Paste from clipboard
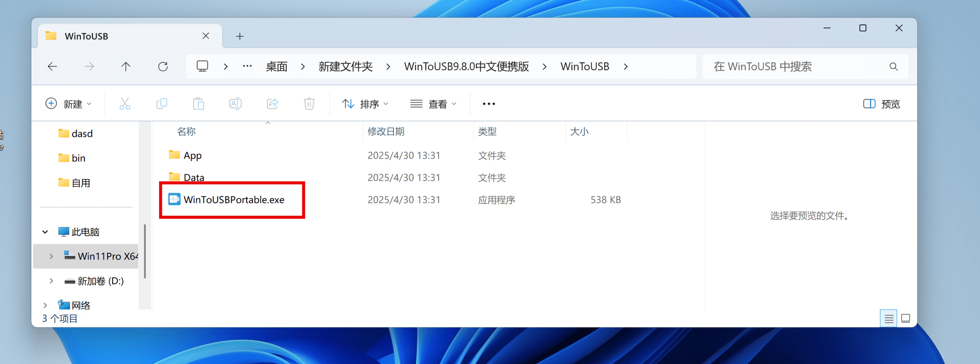The width and height of the screenshot is (980, 364). click(199, 104)
